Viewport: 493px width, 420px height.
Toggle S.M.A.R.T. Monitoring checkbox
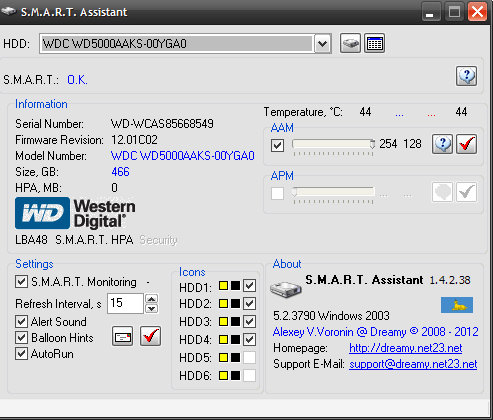click(x=21, y=282)
